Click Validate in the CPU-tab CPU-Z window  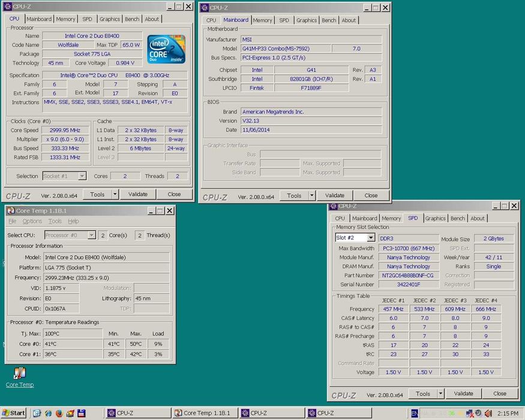[x=138, y=194]
